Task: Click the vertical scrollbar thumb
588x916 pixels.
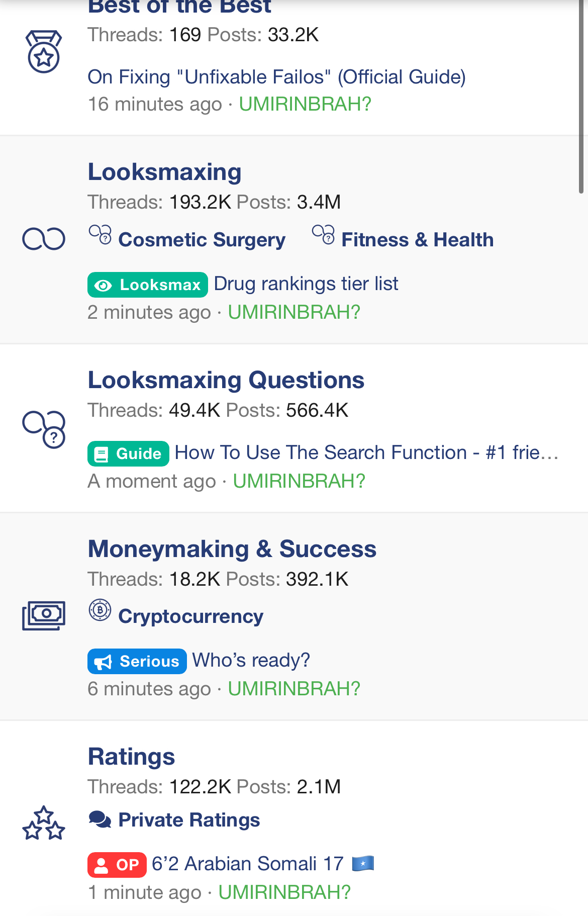Action: pyautogui.click(x=581, y=96)
